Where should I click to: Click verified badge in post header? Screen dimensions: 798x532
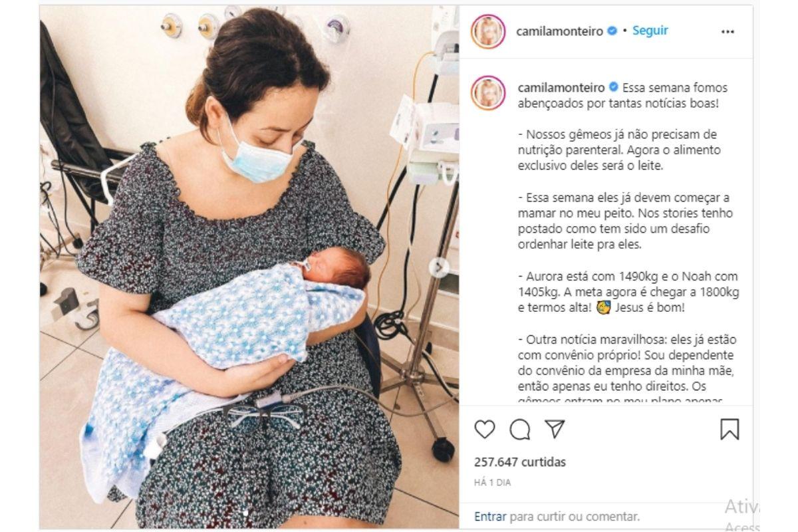[x=612, y=31]
